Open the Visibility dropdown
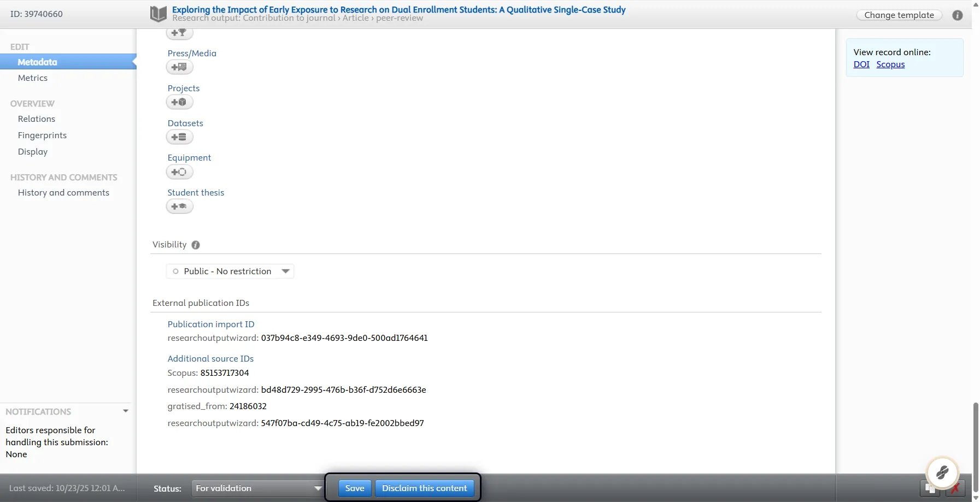The image size is (980, 502). (x=230, y=271)
